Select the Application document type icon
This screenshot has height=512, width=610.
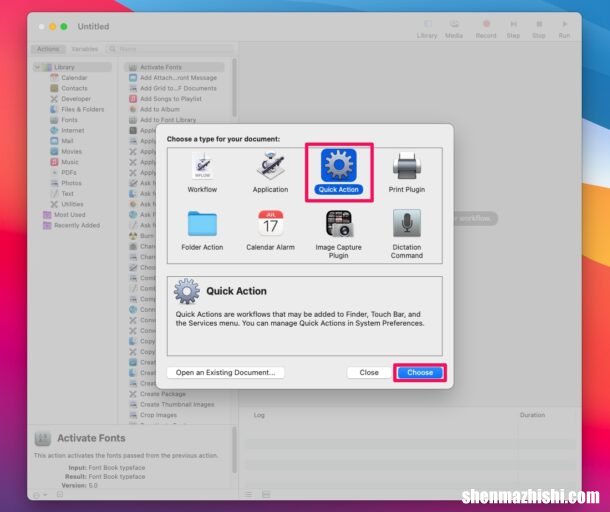(x=270, y=166)
